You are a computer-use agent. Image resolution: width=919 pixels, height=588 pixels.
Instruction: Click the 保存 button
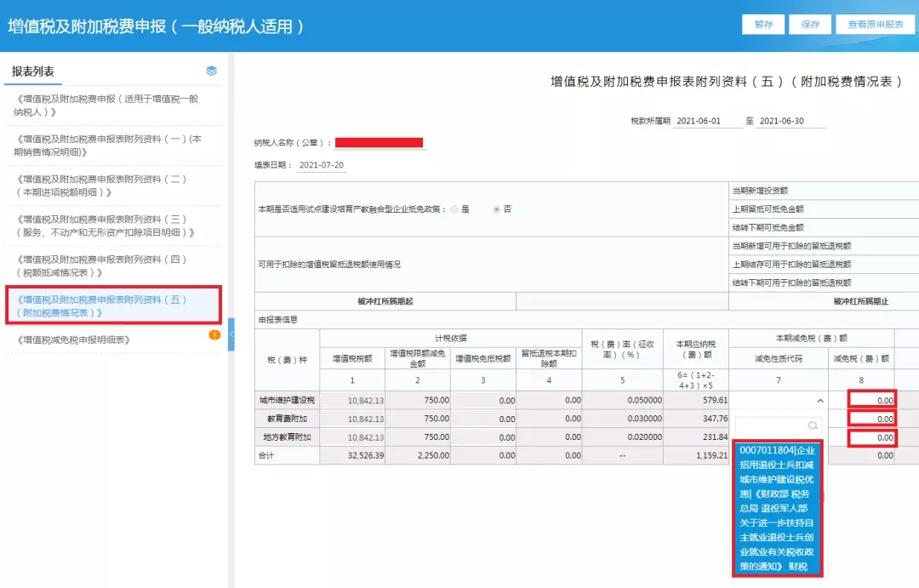pos(809,24)
